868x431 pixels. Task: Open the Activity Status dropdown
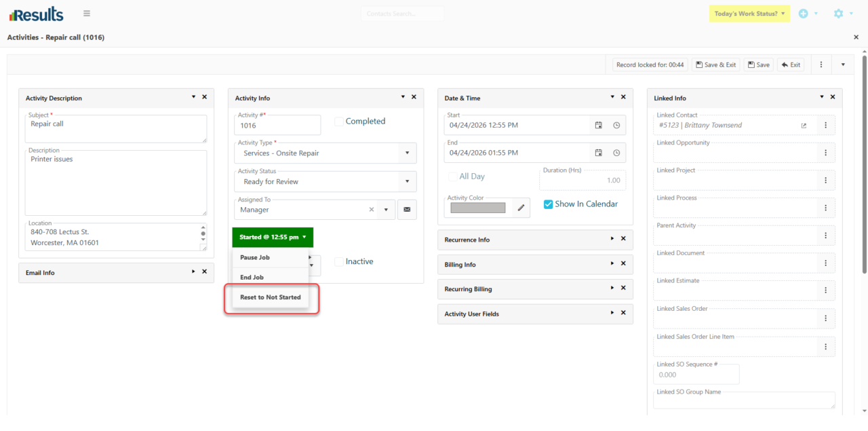coord(407,181)
